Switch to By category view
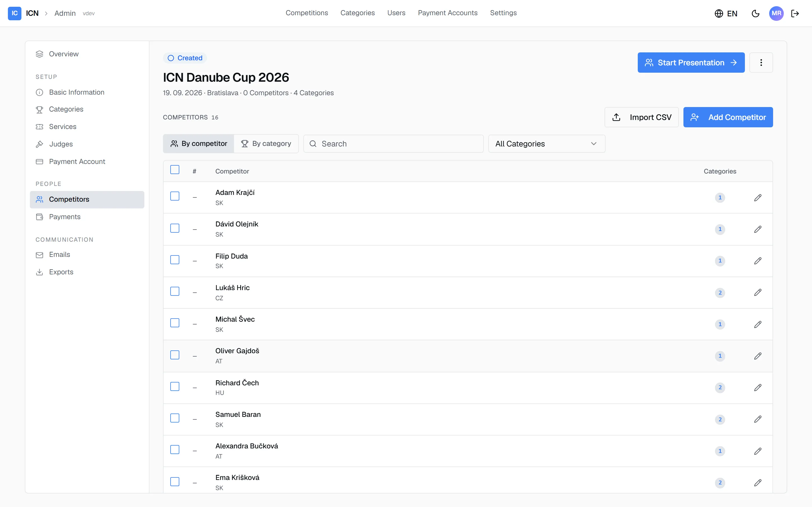This screenshot has height=507, width=812. pos(266,144)
